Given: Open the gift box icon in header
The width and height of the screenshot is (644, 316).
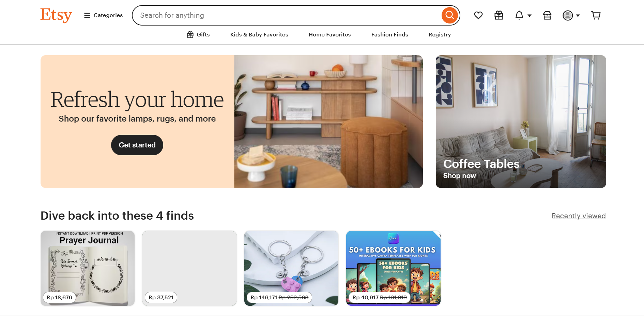Looking at the screenshot, I should click(499, 15).
